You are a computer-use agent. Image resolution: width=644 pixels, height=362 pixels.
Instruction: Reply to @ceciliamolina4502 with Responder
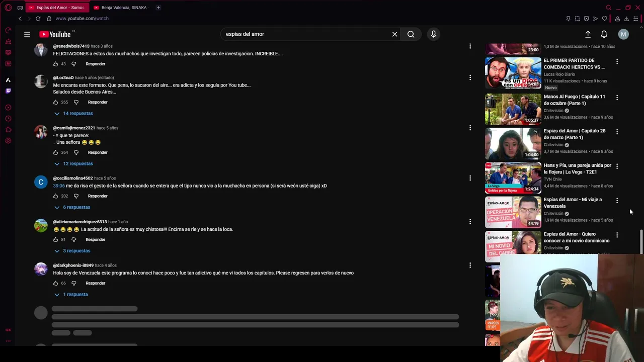pyautogui.click(x=98, y=196)
